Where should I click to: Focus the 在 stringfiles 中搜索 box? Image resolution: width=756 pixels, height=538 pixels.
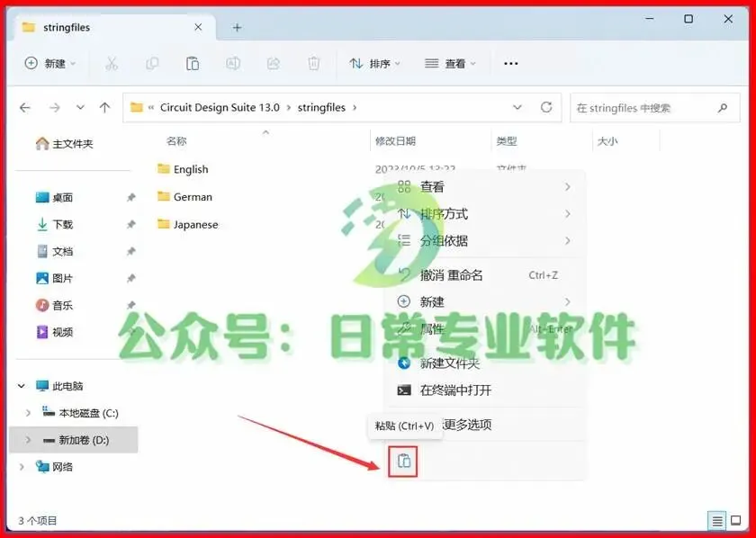(655, 108)
